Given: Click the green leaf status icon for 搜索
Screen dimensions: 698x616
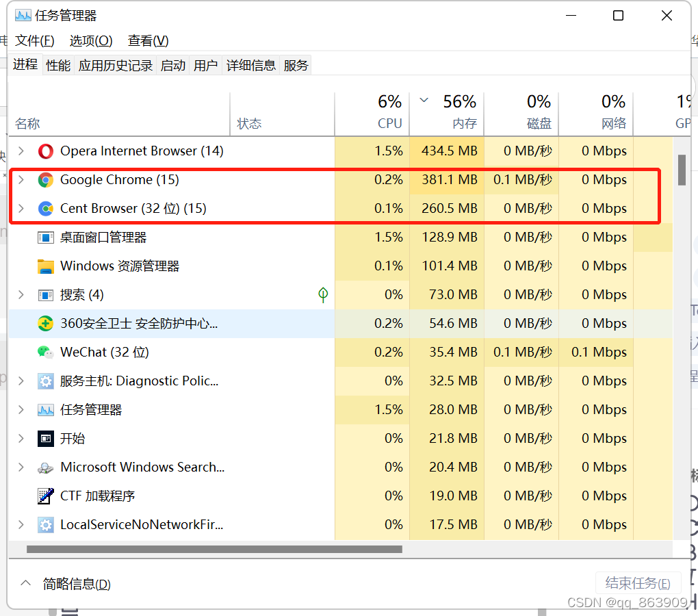Looking at the screenshot, I should pyautogui.click(x=323, y=294).
